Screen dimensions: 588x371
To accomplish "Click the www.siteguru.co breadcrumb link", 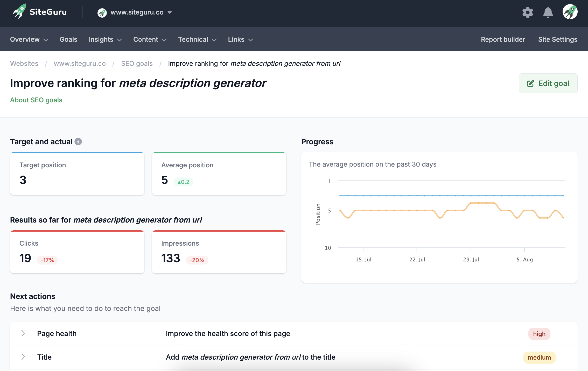I will click(x=80, y=63).
